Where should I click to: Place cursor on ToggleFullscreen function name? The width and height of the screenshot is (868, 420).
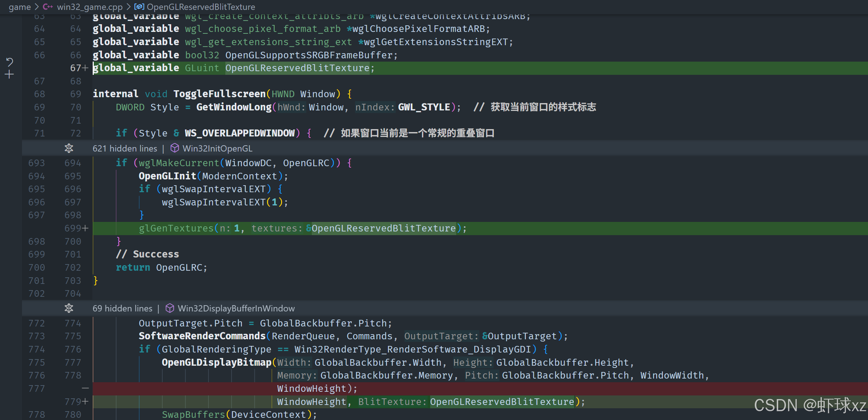tap(219, 94)
